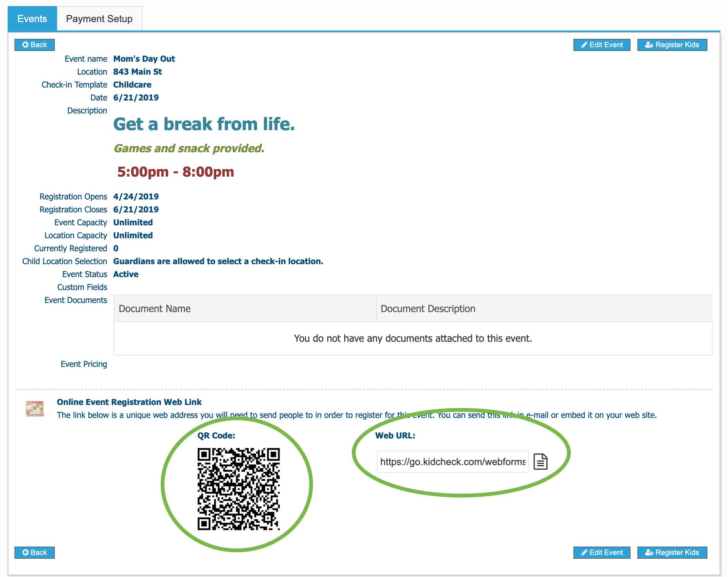Viewport: 728px width, 577px height.
Task: Copy the Web URL with the document icon
Action: [x=540, y=462]
